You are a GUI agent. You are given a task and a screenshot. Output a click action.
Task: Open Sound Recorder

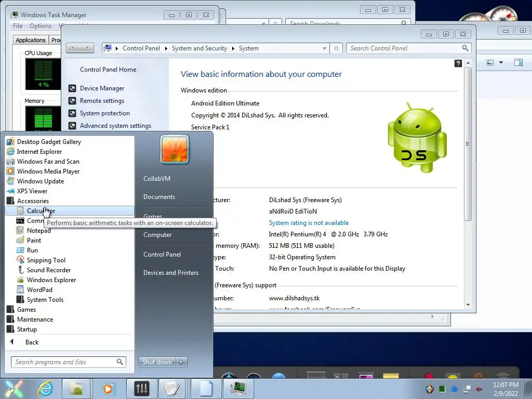click(x=49, y=270)
